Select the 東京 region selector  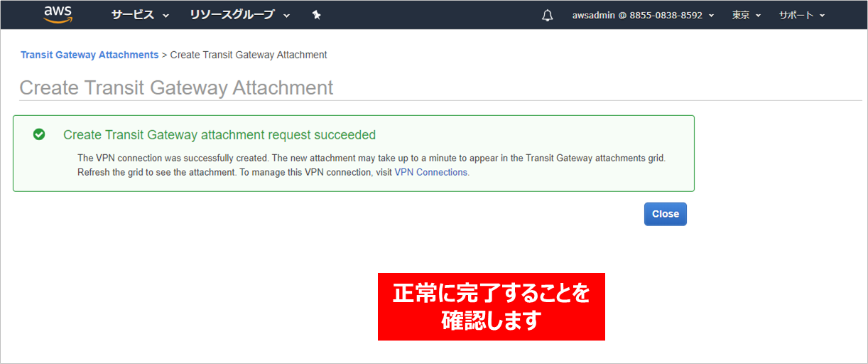[741, 15]
